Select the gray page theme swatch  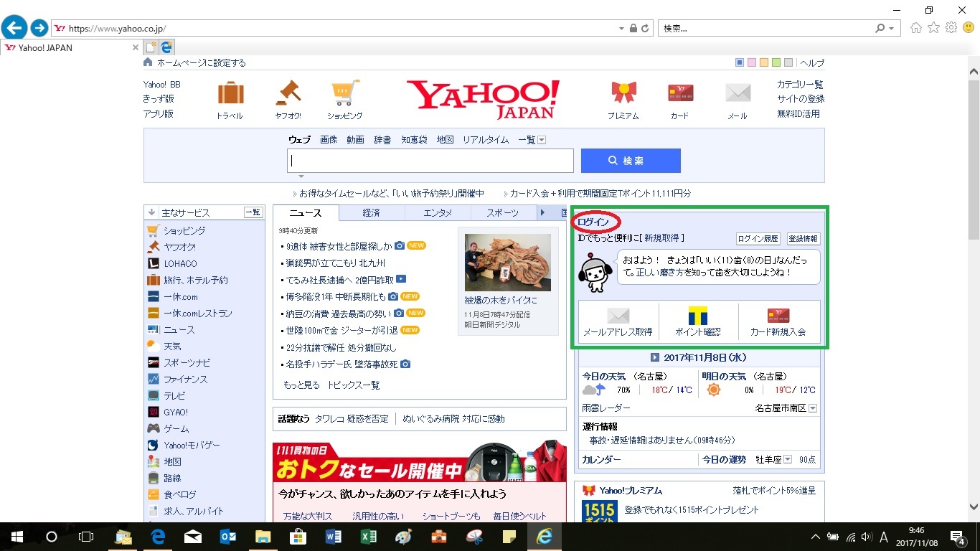(788, 62)
